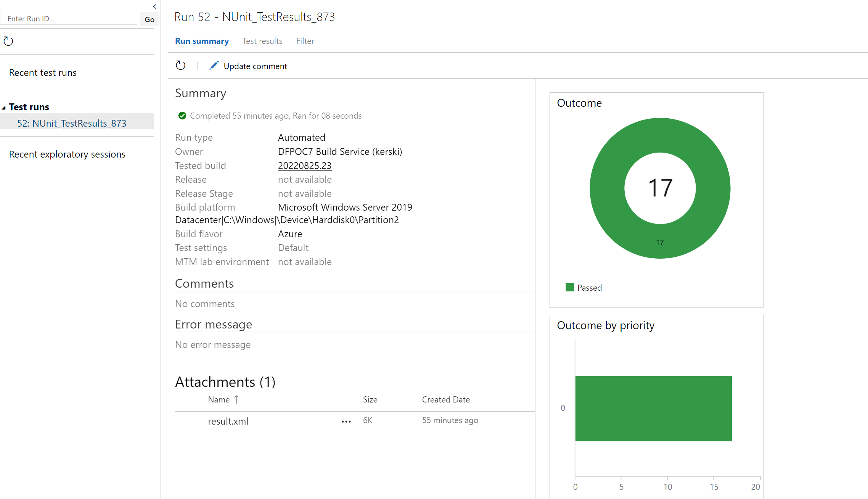Image resolution: width=868 pixels, height=499 pixels.
Task: Click the refresh icon in left sidebar
Action: (x=8, y=41)
